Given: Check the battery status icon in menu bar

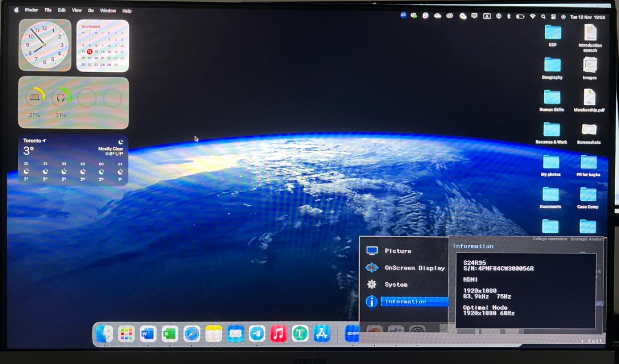Looking at the screenshot, I should click(520, 17).
